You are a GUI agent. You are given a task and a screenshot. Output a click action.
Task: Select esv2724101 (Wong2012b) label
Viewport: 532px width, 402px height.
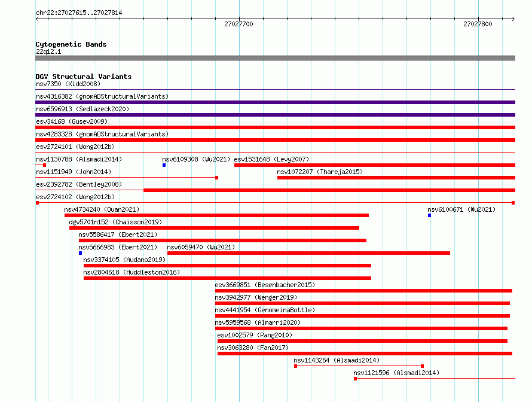point(75,147)
